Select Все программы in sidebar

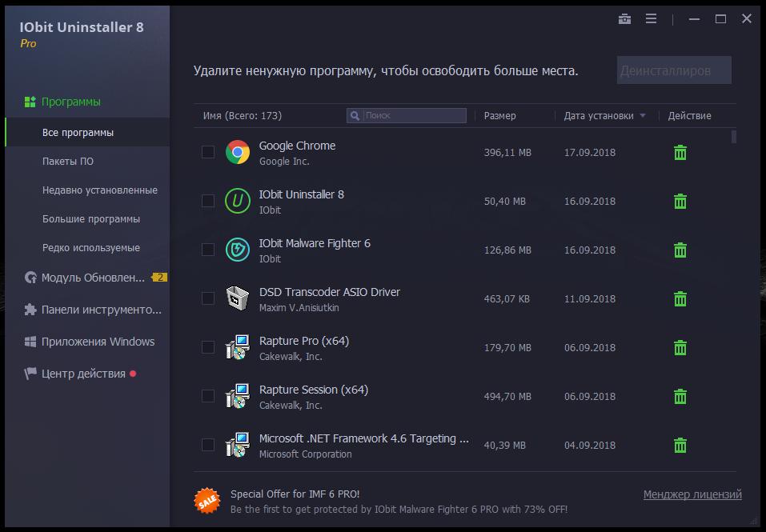pyautogui.click(x=87, y=132)
